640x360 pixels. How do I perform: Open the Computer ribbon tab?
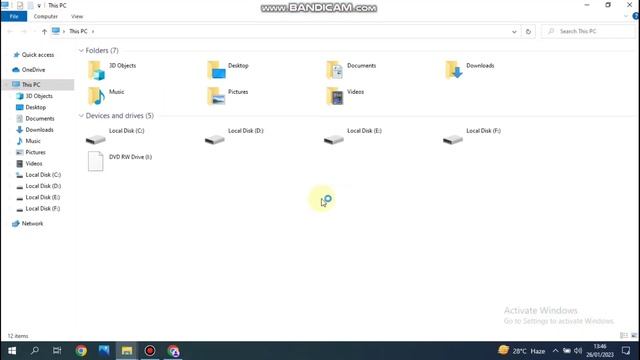tap(46, 16)
